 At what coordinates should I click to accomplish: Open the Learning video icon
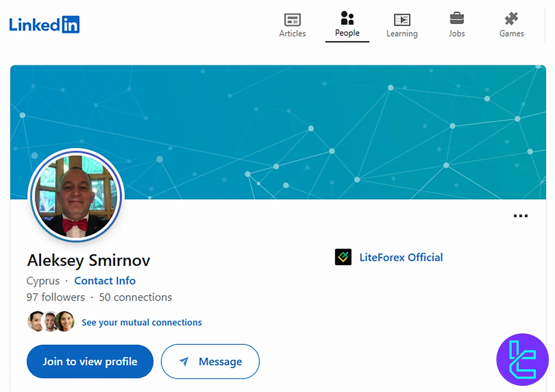tap(402, 20)
